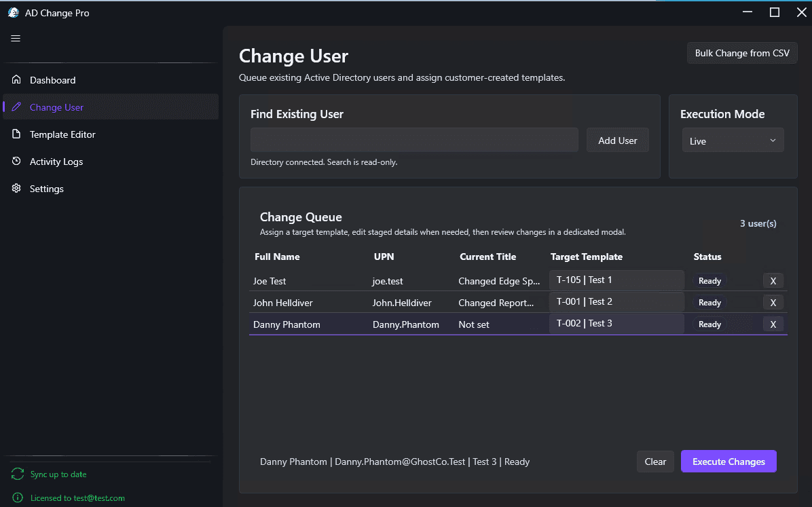Screen dimensions: 812x507
Task: Maximize the AD Change Pro window
Action: 775,12
